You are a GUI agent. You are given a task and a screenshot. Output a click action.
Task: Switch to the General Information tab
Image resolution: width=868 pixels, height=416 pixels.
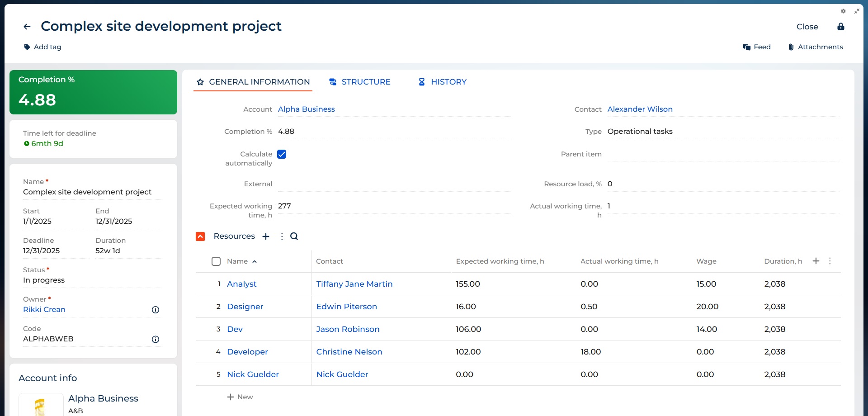[x=253, y=82]
